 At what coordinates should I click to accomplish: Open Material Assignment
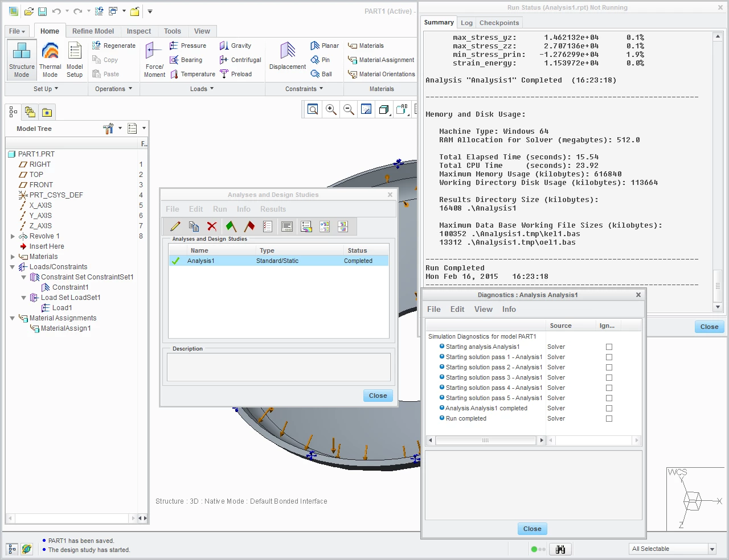pyautogui.click(x=381, y=60)
